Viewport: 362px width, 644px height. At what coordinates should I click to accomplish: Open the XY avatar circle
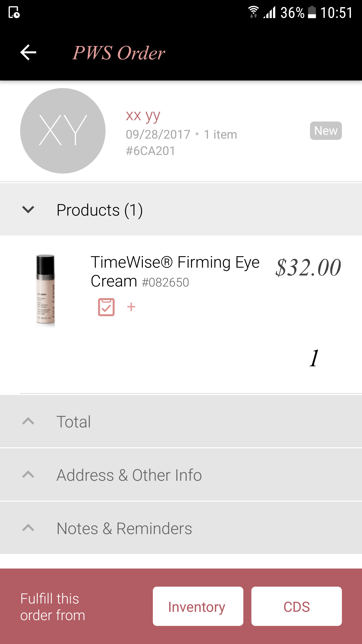click(x=63, y=131)
